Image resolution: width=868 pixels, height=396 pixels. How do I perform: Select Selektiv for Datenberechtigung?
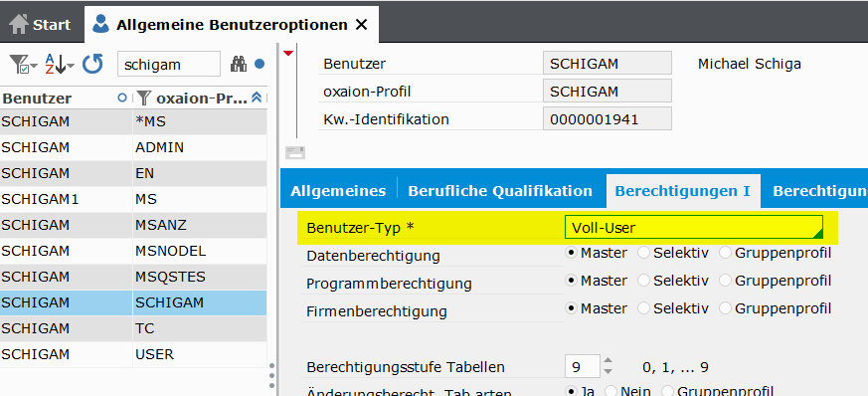click(643, 253)
